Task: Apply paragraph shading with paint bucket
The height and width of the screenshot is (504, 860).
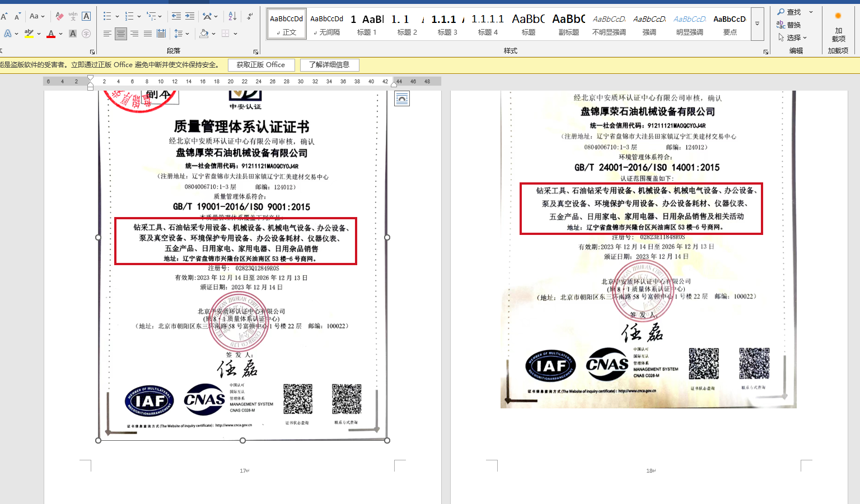Action: pos(204,34)
